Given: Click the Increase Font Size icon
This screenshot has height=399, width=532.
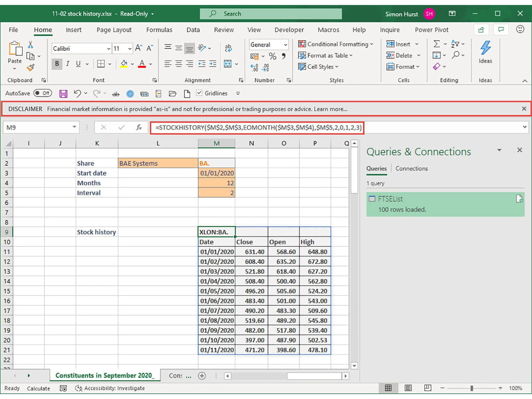Looking at the screenshot, I should point(139,48).
